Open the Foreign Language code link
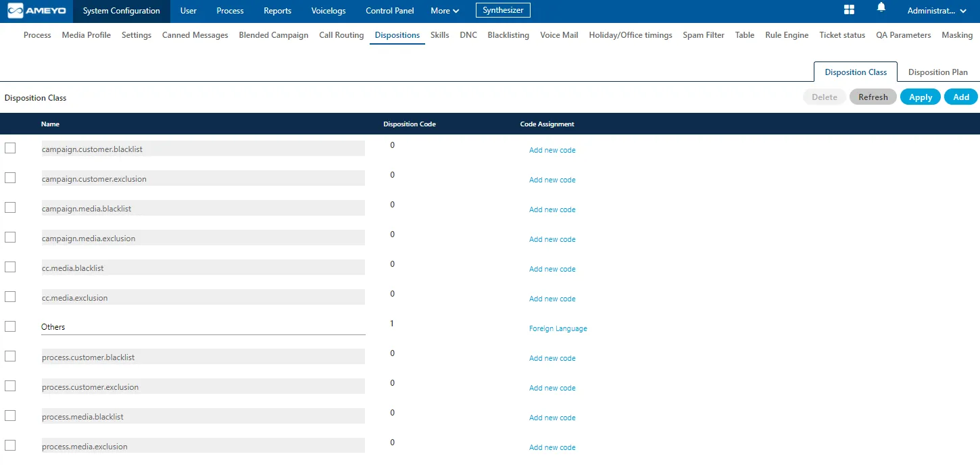The image size is (980, 475). [558, 328]
